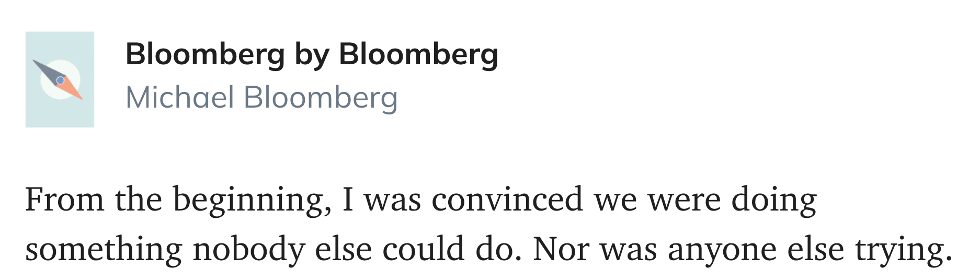Click the orange tip of the compass needle
Viewport: 980px width, 280px height.
click(x=76, y=95)
